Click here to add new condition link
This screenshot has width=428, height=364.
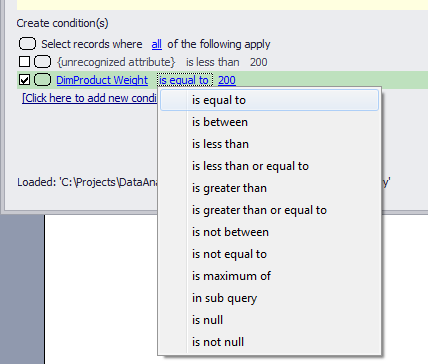tap(89, 98)
